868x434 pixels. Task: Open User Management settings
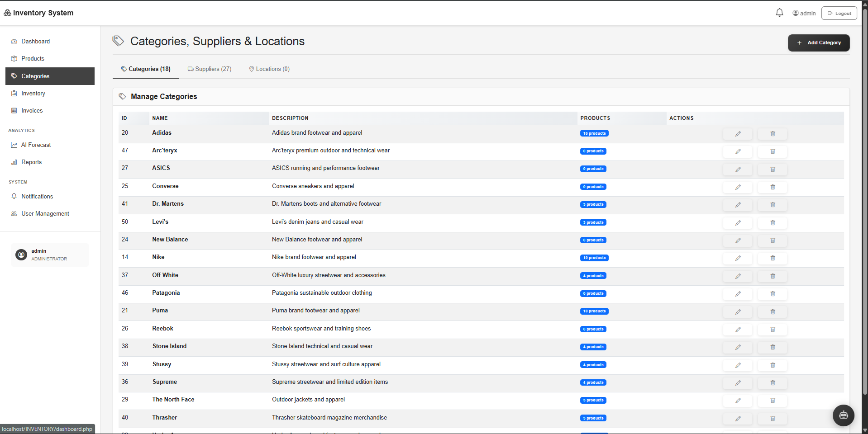coord(45,213)
